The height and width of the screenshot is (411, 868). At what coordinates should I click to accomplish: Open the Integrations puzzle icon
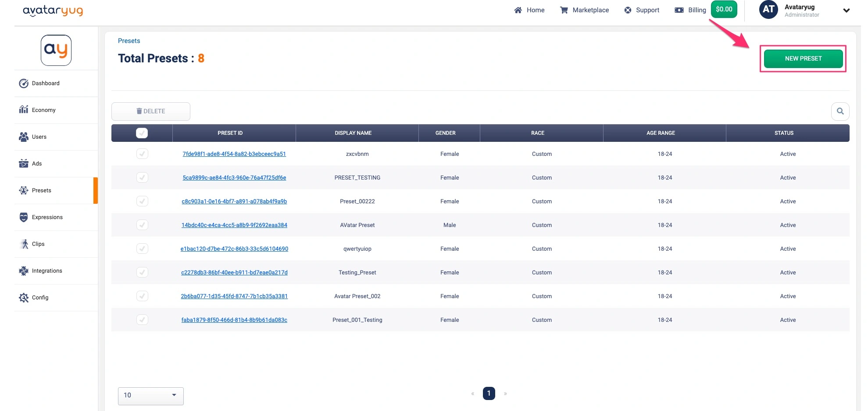24,270
